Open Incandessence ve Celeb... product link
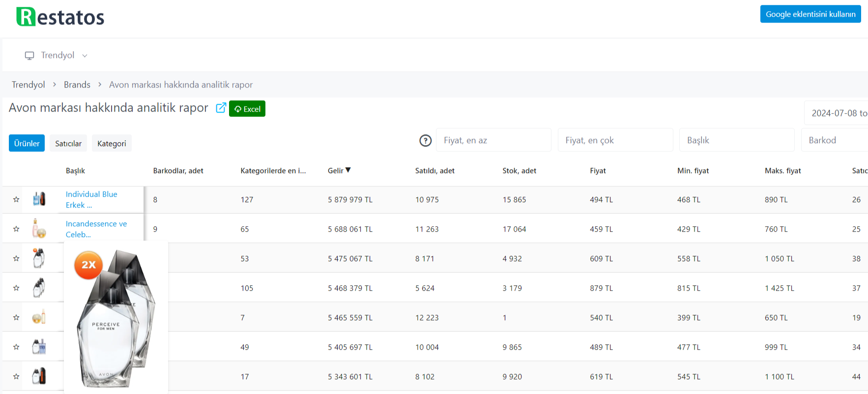The image size is (868, 394). click(96, 229)
